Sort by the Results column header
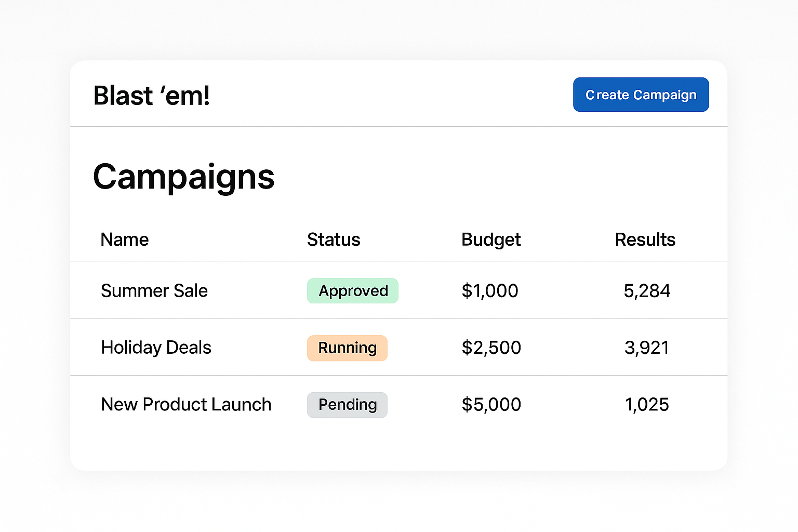This screenshot has width=798, height=532. tap(645, 240)
